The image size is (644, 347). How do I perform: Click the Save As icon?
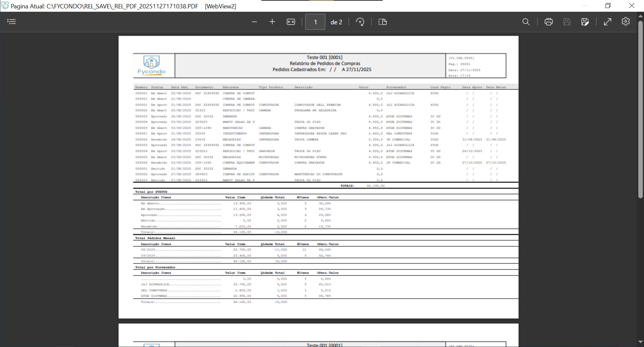click(x=585, y=22)
